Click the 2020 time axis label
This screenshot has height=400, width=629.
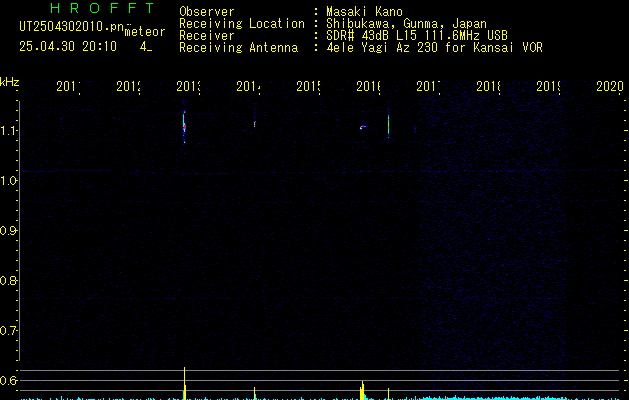point(610,86)
